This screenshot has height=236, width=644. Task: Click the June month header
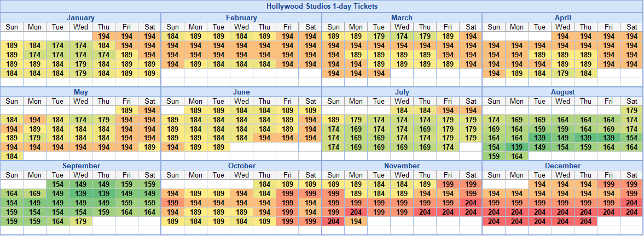(x=241, y=92)
